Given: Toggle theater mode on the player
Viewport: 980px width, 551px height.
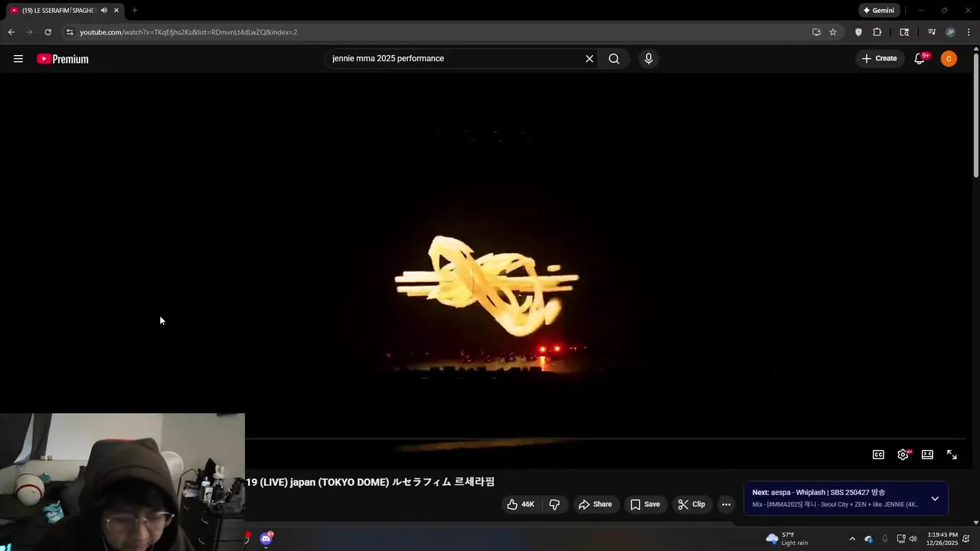Looking at the screenshot, I should pos(927,455).
